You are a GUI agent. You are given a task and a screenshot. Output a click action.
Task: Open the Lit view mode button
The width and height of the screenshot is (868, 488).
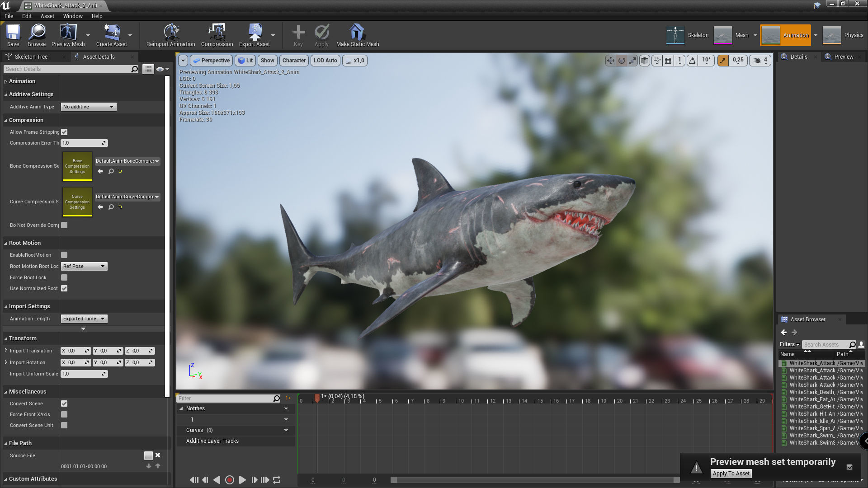coord(245,61)
